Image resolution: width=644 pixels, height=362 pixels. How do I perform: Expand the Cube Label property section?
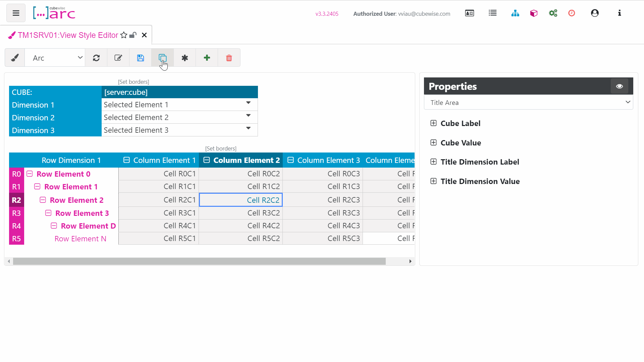[x=433, y=123]
